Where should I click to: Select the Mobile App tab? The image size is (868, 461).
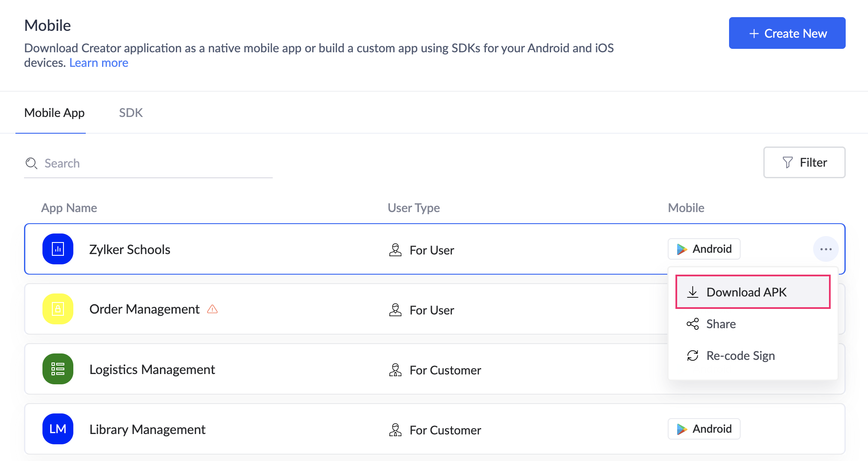coord(54,113)
